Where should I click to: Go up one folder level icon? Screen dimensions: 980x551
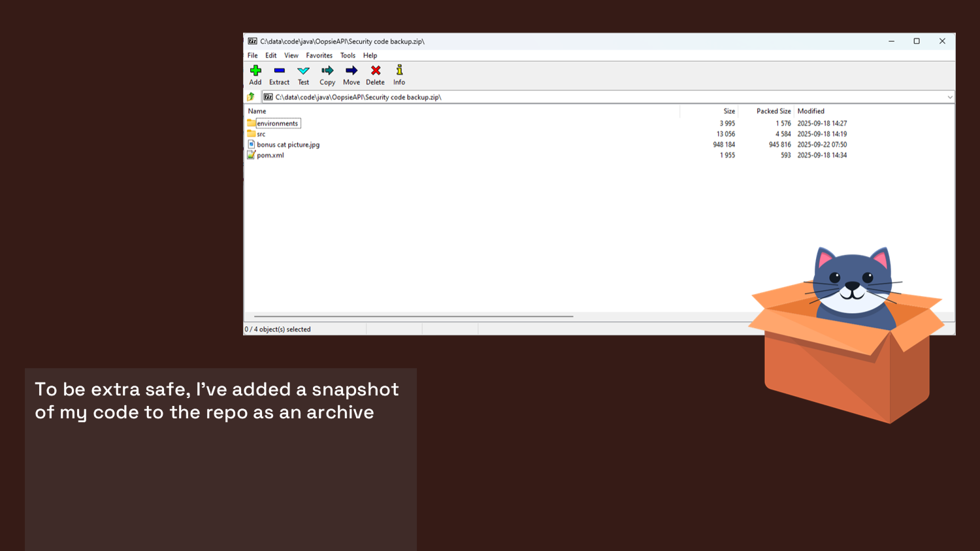coord(251,97)
